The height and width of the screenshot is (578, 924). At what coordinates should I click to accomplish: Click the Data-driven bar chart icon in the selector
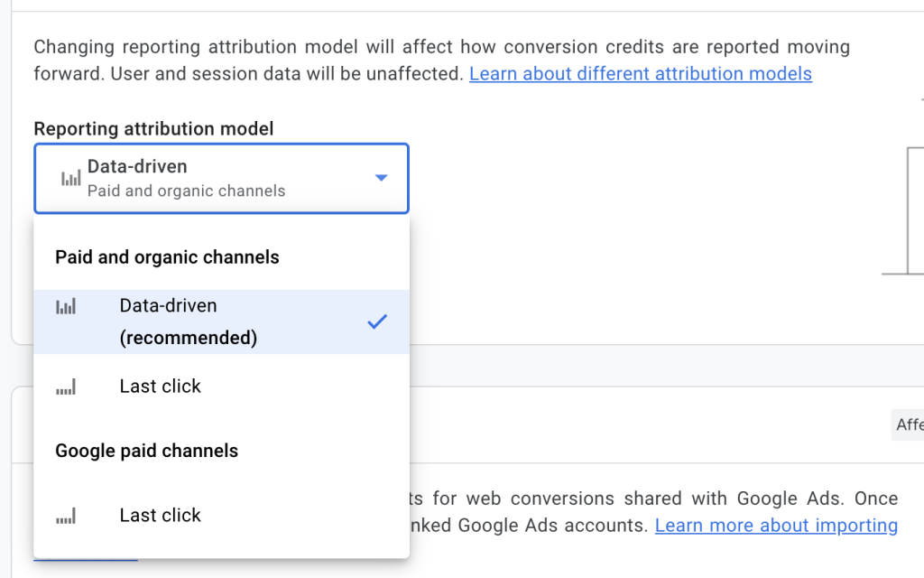click(x=69, y=178)
